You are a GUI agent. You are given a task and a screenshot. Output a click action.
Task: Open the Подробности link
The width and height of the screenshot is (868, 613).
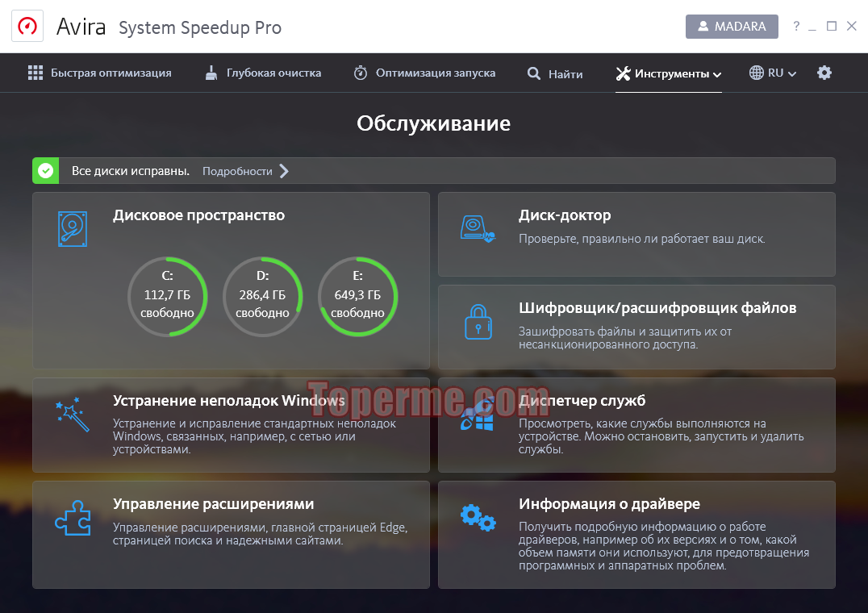(x=237, y=171)
